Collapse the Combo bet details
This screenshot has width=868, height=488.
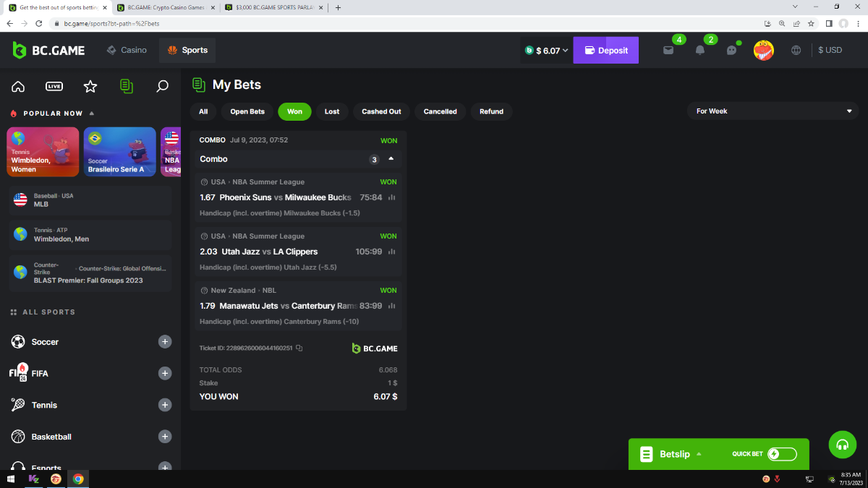tap(391, 159)
